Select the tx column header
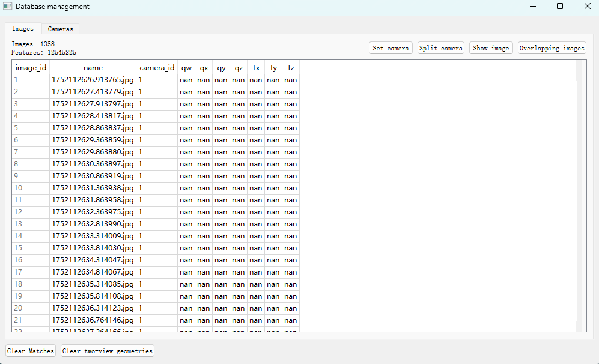 (x=256, y=68)
